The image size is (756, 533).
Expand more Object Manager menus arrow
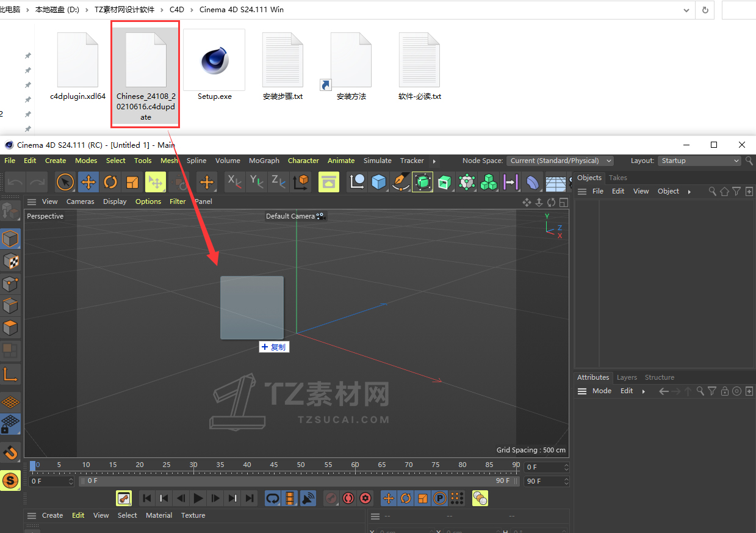point(689,192)
